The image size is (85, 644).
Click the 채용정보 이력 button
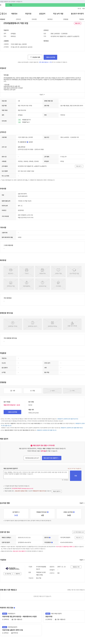point(76,567)
